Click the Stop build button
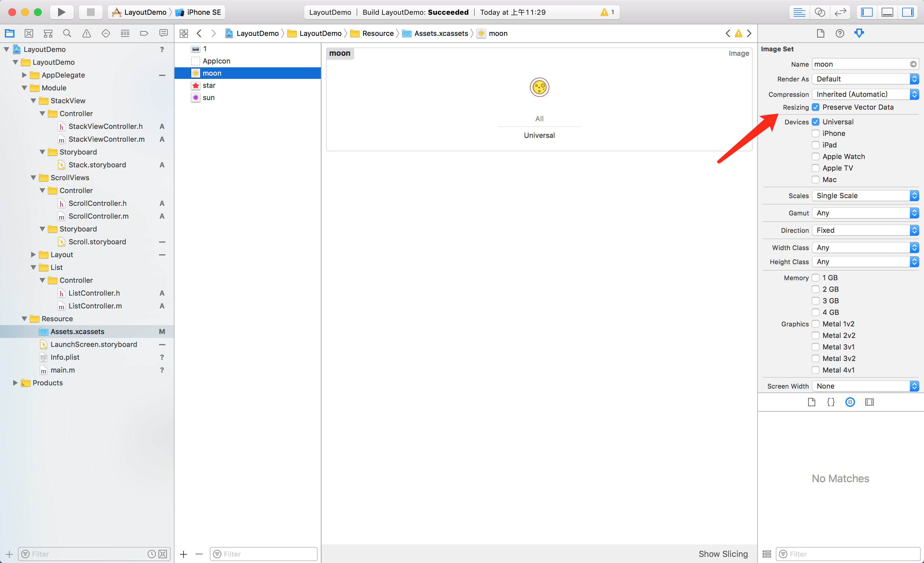This screenshot has height=563, width=924. pyautogui.click(x=90, y=12)
